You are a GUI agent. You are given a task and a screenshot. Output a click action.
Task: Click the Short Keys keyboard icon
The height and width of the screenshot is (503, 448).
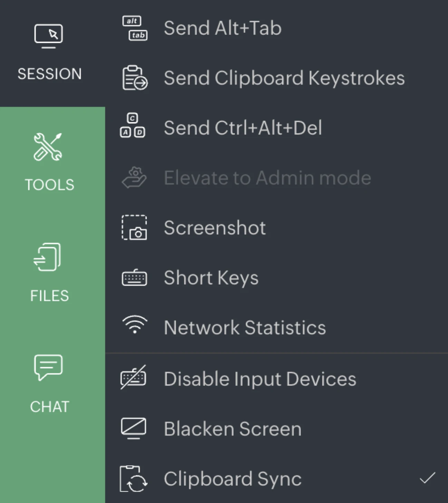pos(134,277)
